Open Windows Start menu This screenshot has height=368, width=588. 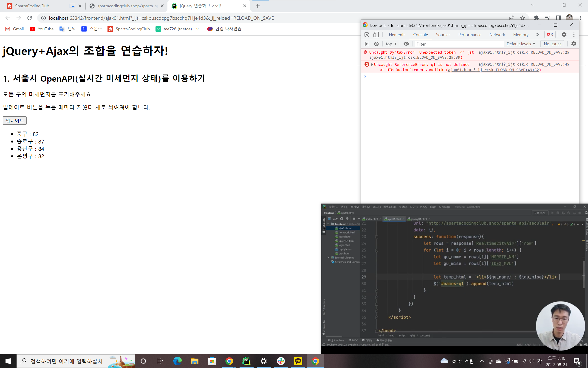(x=8, y=361)
